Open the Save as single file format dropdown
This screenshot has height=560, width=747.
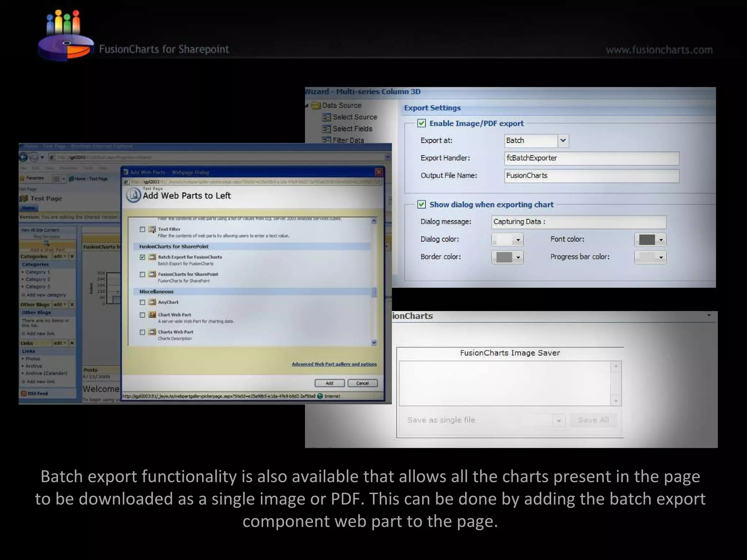[558, 421]
